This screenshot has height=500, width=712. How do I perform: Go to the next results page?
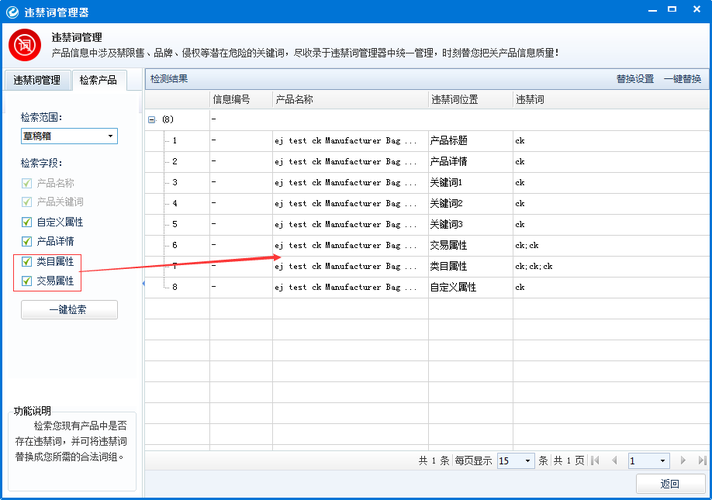click(683, 460)
